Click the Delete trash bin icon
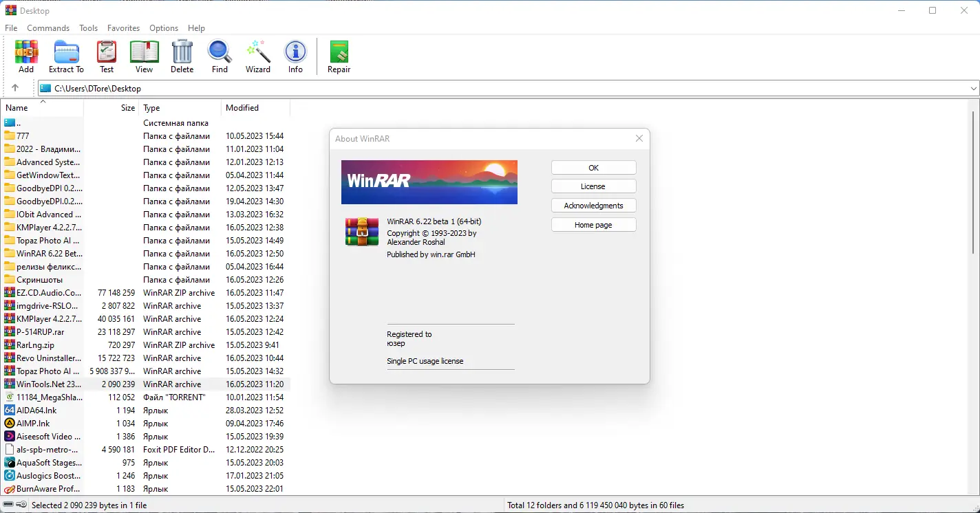Image resolution: width=980 pixels, height=513 pixels. 182,52
